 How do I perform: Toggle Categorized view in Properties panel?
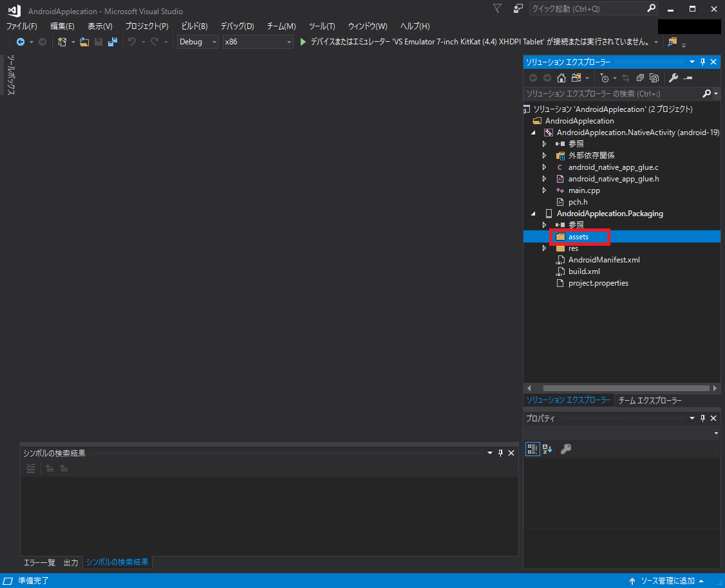pyautogui.click(x=532, y=449)
